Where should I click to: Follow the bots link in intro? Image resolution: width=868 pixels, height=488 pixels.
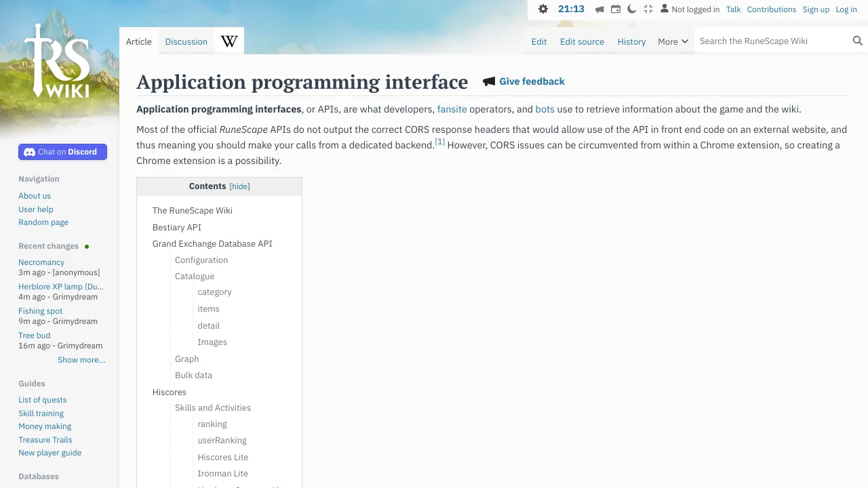545,109
